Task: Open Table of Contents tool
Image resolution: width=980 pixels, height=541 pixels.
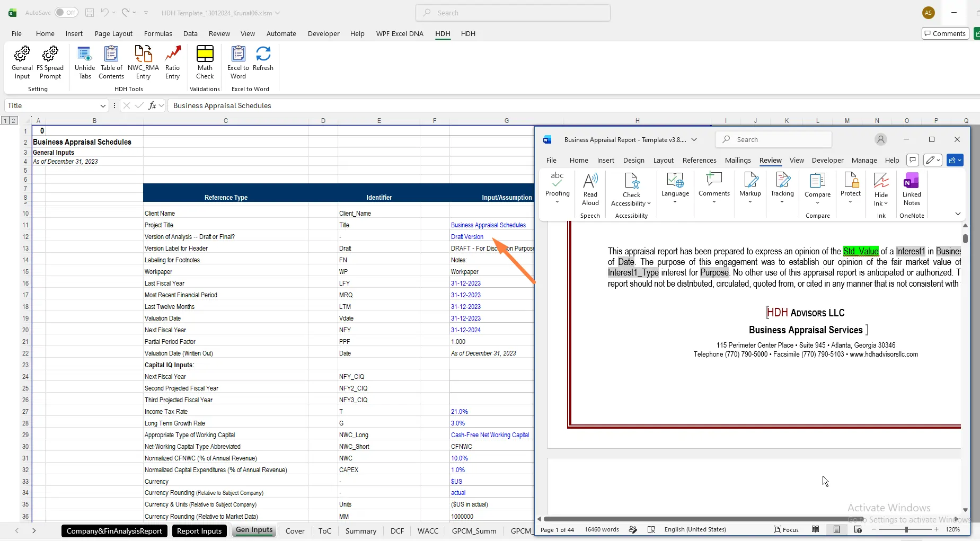Action: (111, 63)
